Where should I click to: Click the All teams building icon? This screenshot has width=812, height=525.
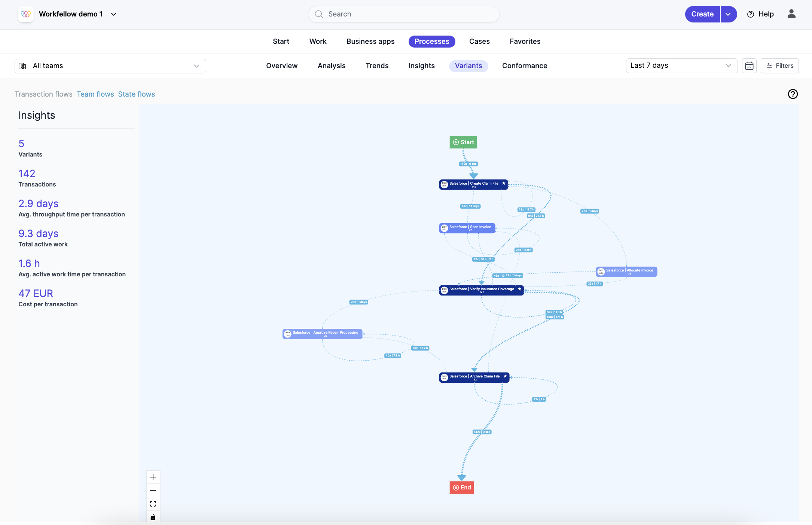pos(23,66)
